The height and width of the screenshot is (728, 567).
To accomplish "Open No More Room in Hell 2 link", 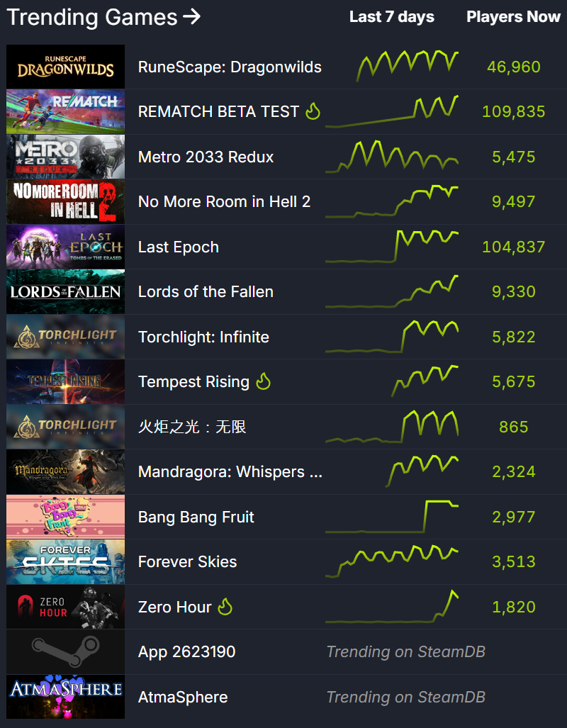I will 224,201.
